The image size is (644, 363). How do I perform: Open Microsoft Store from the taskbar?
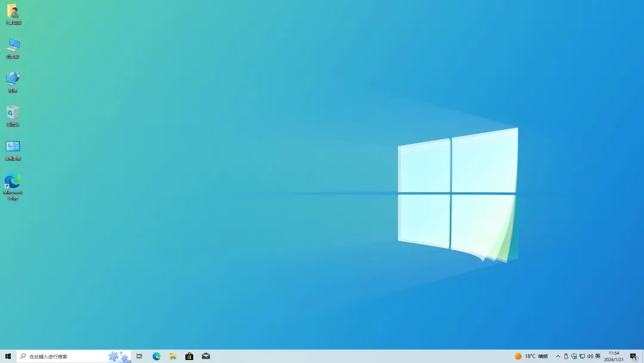[x=189, y=356]
